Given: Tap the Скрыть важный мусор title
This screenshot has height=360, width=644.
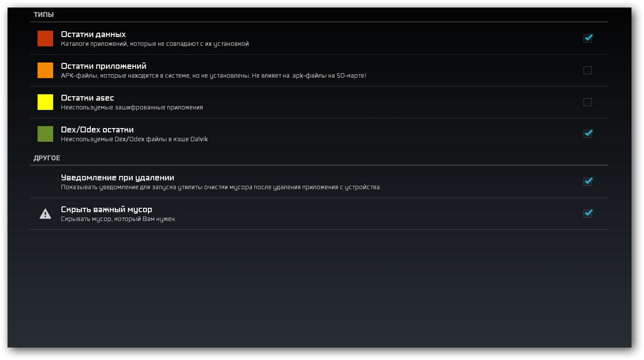Looking at the screenshot, I should click(x=106, y=209).
